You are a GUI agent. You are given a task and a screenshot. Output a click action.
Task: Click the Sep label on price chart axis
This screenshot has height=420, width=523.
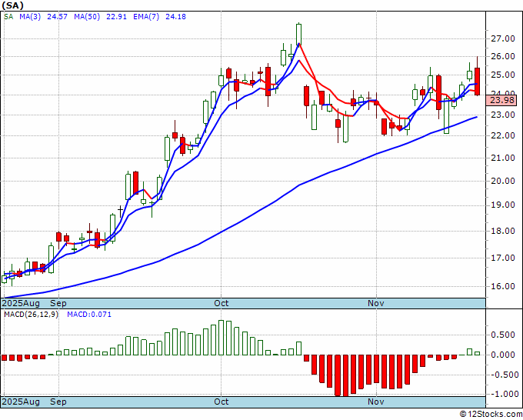pos(58,303)
